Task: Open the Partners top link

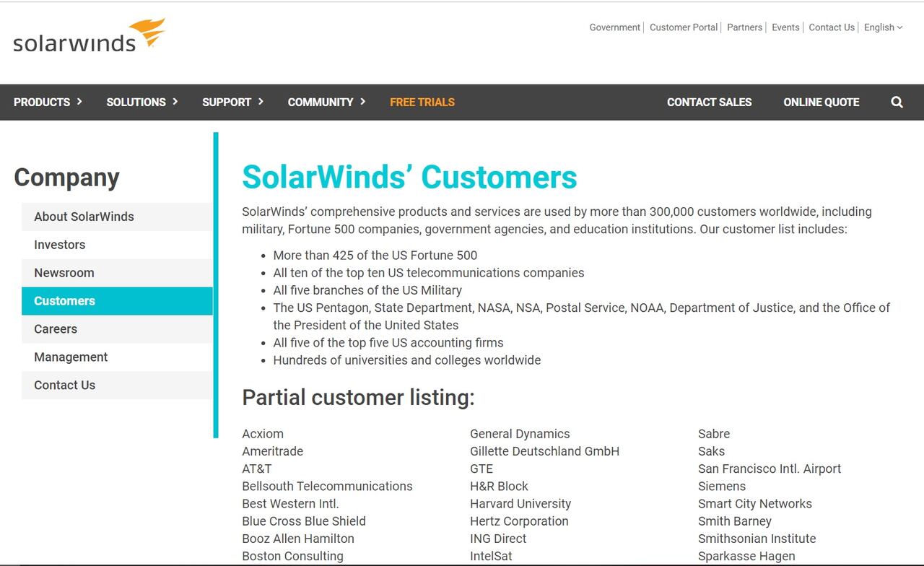Action: click(744, 27)
